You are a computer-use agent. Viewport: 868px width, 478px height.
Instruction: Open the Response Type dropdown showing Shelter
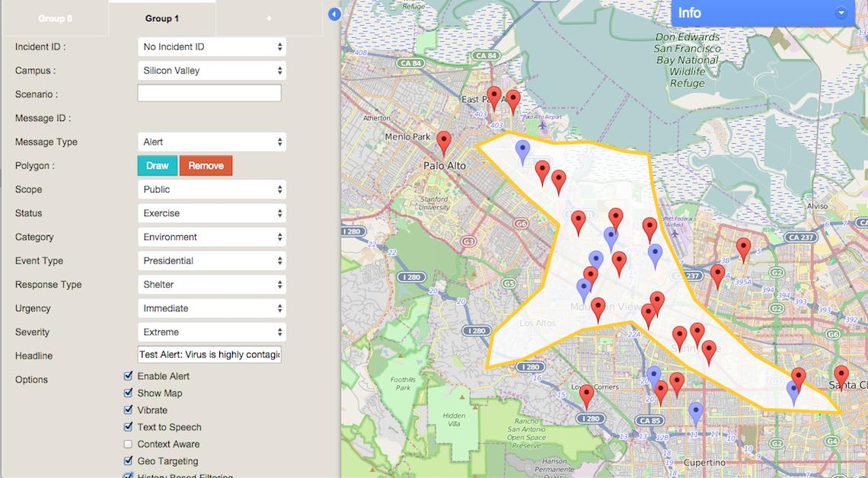212,285
